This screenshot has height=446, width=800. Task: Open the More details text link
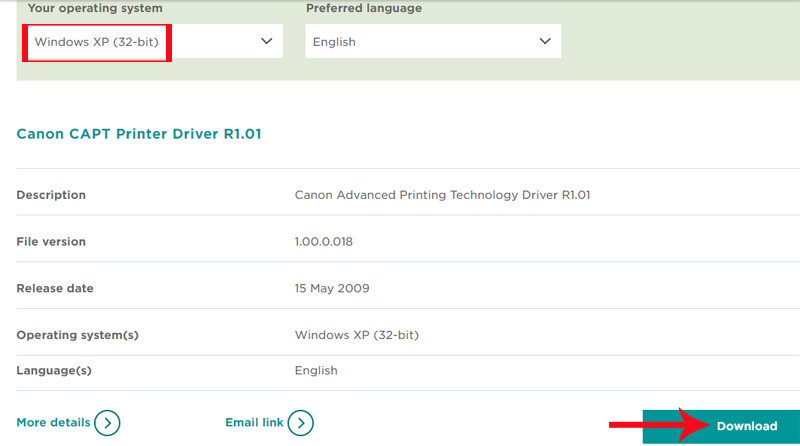click(x=53, y=423)
